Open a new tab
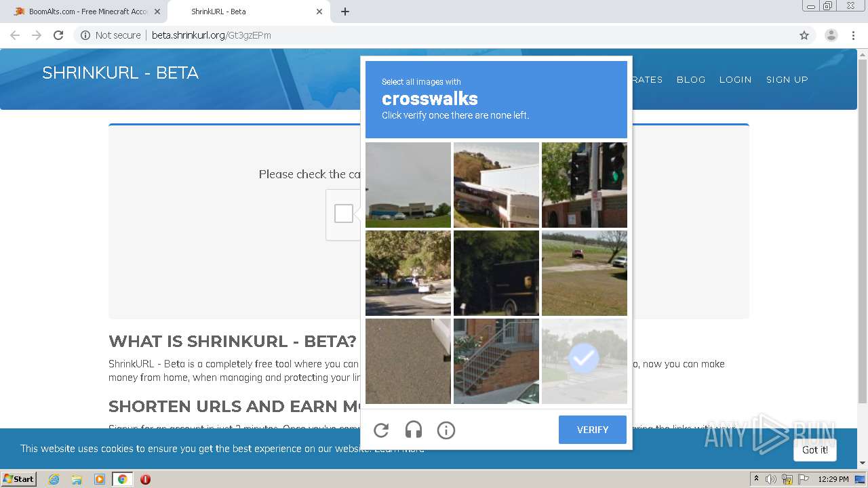 point(345,12)
